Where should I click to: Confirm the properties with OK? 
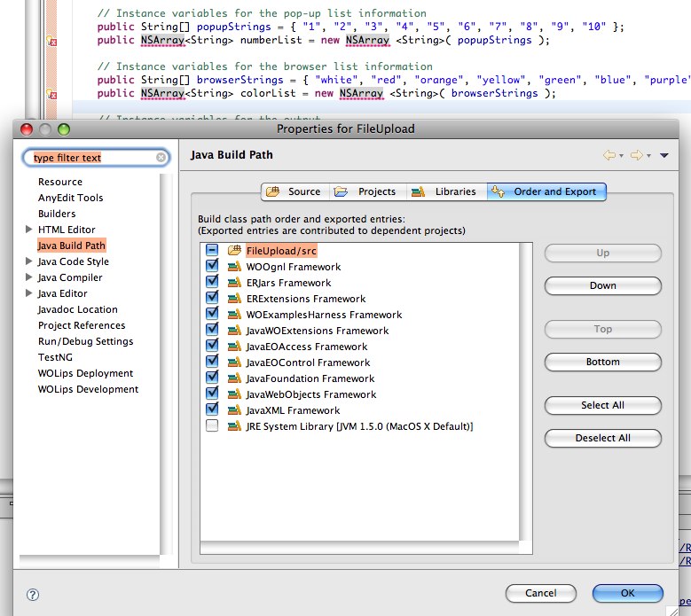(627, 593)
